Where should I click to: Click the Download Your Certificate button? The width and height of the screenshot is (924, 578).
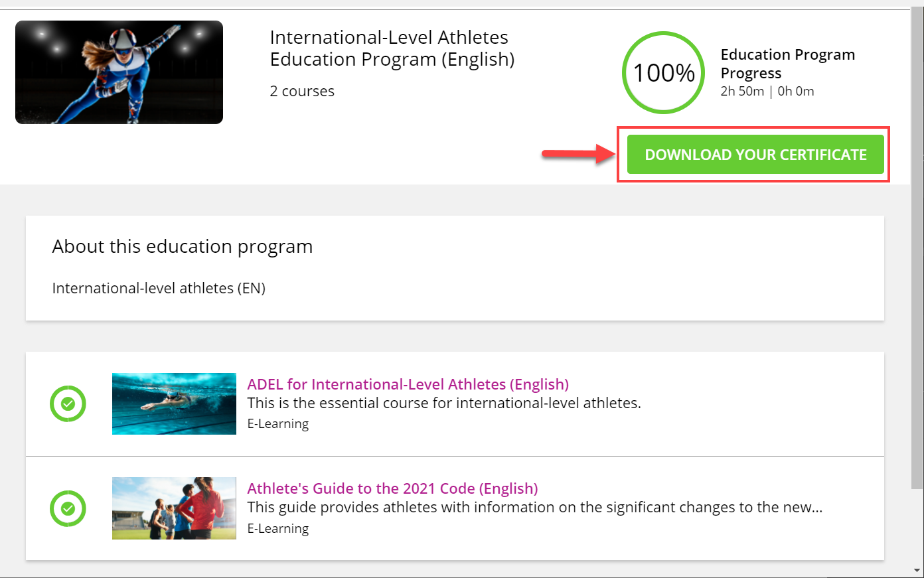click(755, 155)
